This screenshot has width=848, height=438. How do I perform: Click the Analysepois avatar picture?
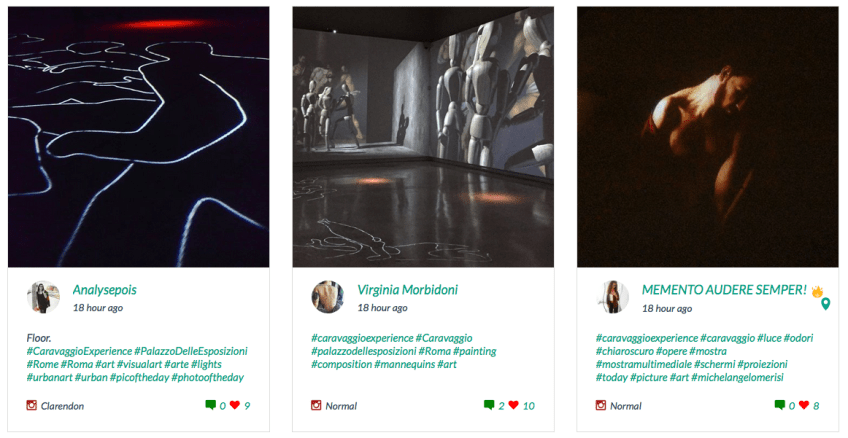[43, 297]
